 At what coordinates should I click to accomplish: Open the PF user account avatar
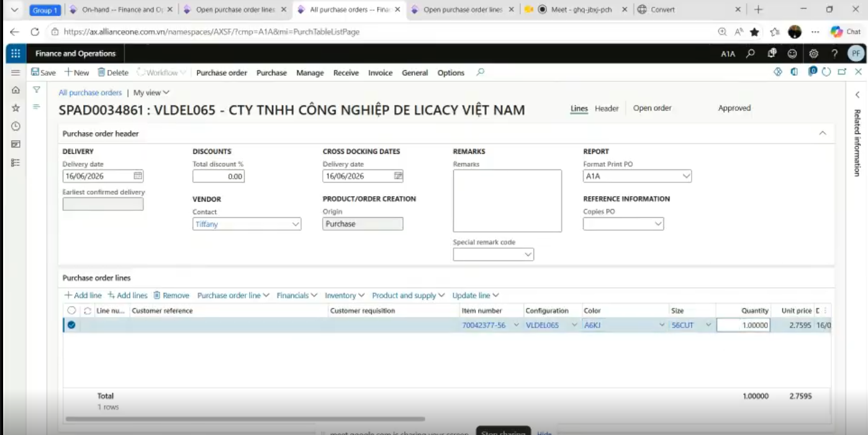point(856,54)
